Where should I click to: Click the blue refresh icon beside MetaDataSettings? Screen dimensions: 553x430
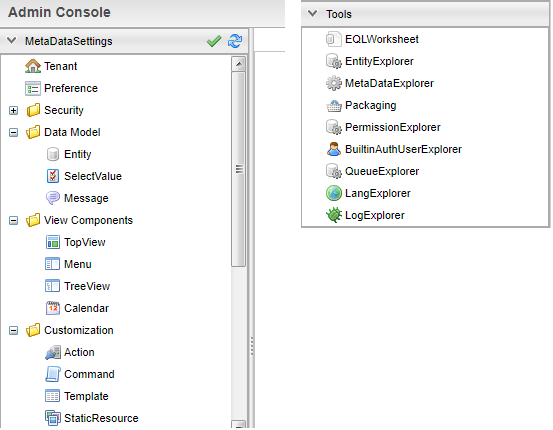(235, 41)
